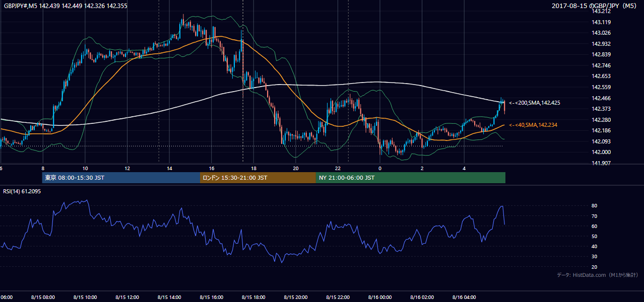Click the chart title '2017-08-15 のGBP/JPY (M5)'
644x302 pixels.
pyautogui.click(x=595, y=6)
